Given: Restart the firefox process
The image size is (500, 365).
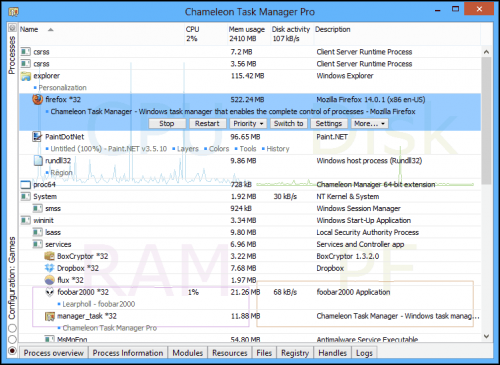Looking at the screenshot, I should 208,124.
